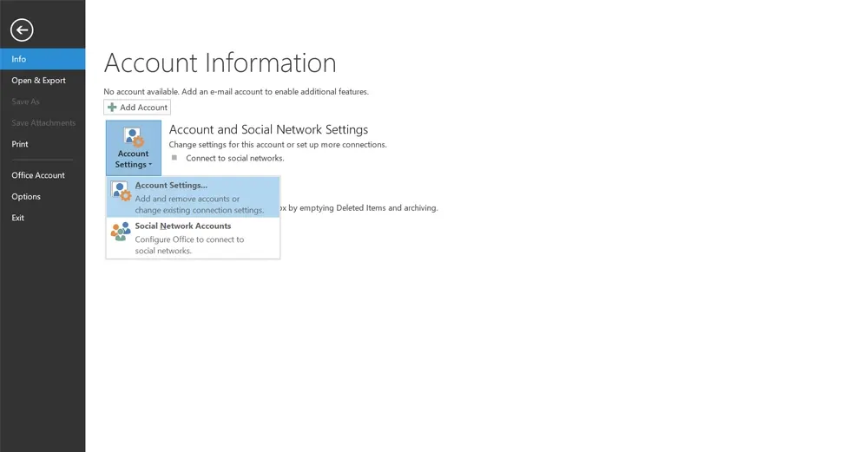This screenshot has height=452, width=868.
Task: Click the Social Network Accounts people icon
Action: click(x=121, y=232)
